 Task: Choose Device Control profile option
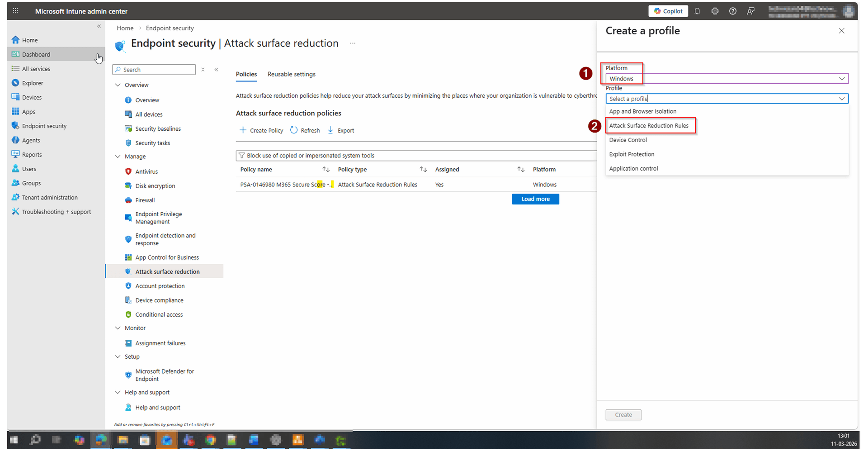pyautogui.click(x=628, y=140)
